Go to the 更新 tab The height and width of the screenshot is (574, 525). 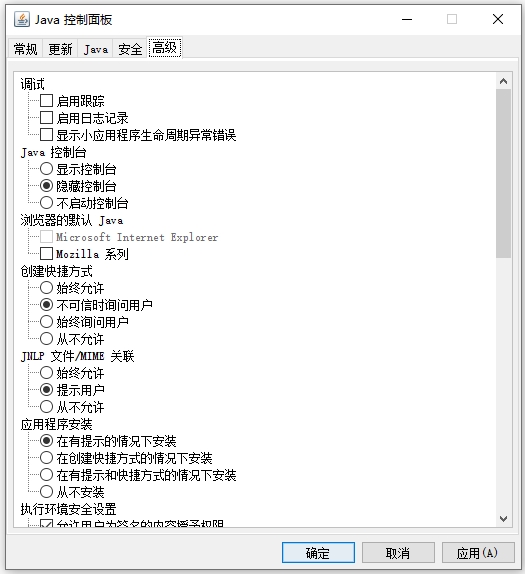[60, 49]
